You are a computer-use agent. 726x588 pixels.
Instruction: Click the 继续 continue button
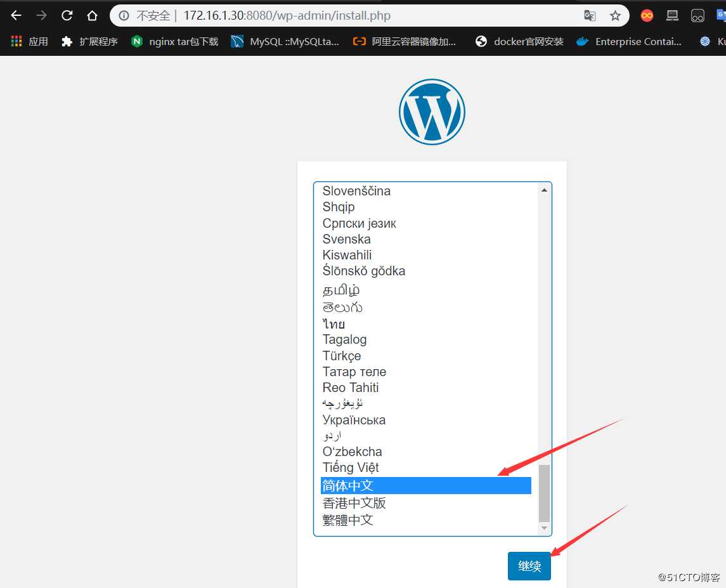pos(529,566)
